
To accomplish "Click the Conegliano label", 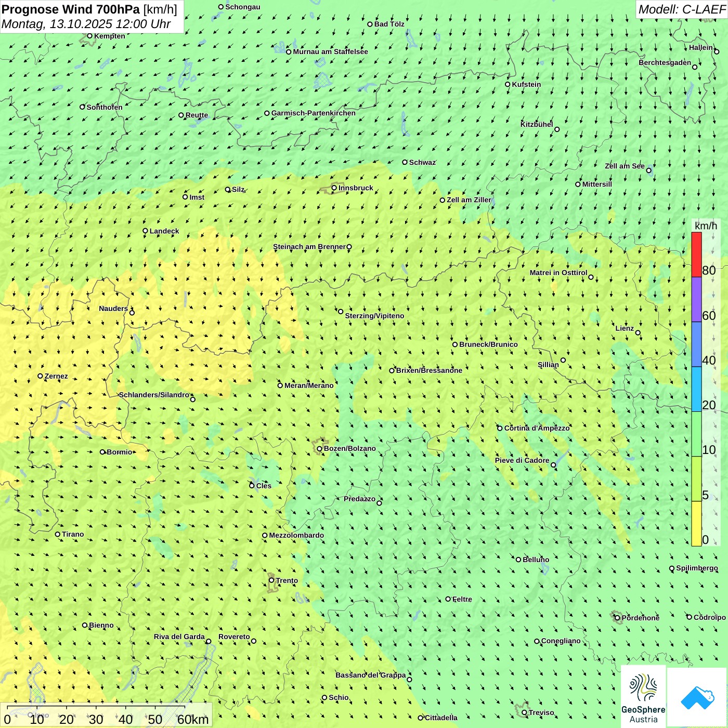I will click(561, 641).
